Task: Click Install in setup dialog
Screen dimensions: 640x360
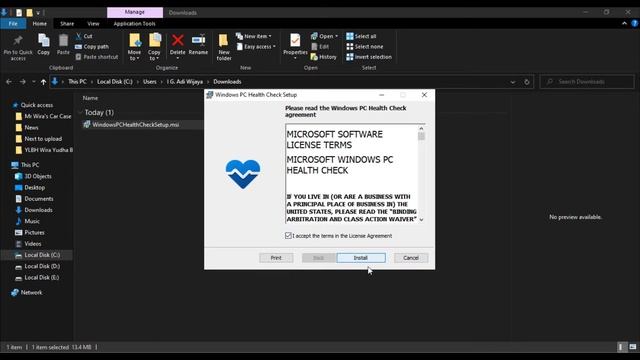Action: coord(361,258)
